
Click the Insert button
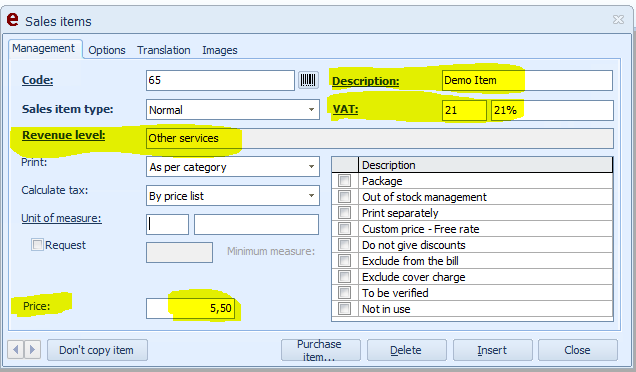pos(492,350)
